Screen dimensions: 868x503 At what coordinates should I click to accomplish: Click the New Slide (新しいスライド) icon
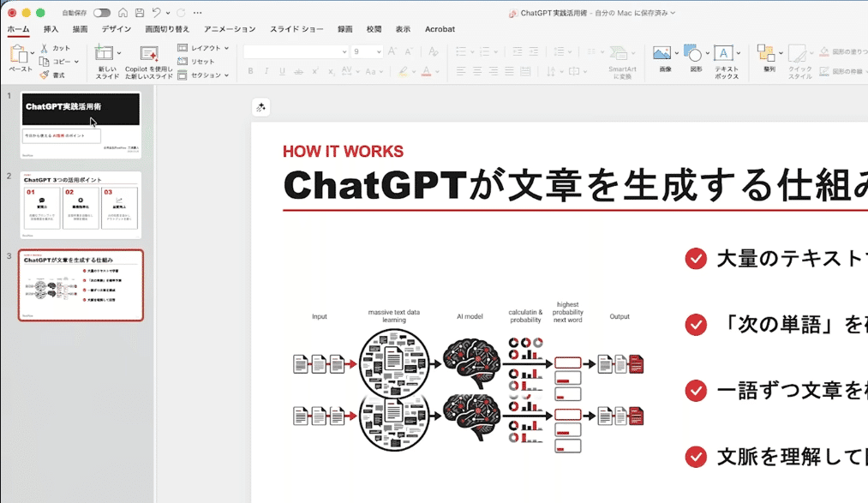[104, 52]
